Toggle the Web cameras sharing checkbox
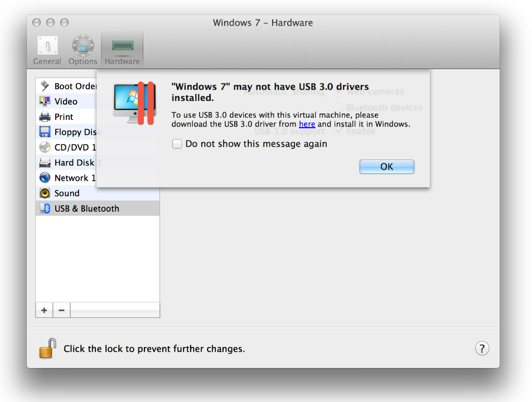 [x=338, y=91]
